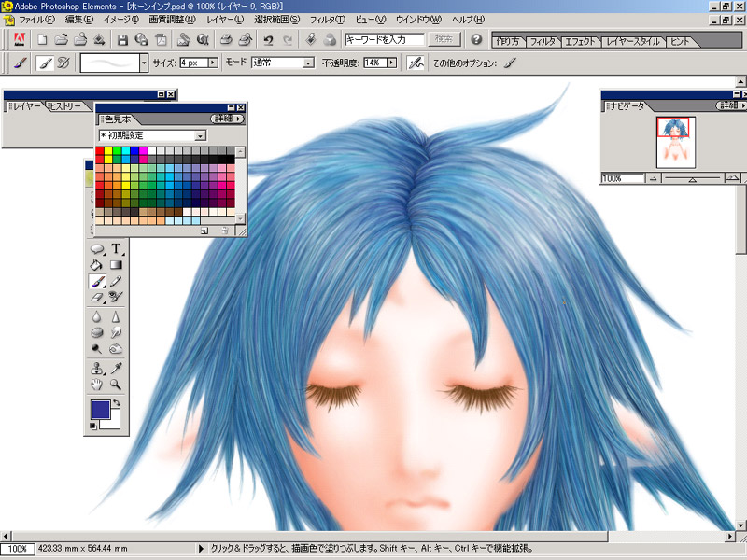
Task: Open the Help question-mark icon
Action: (x=476, y=39)
